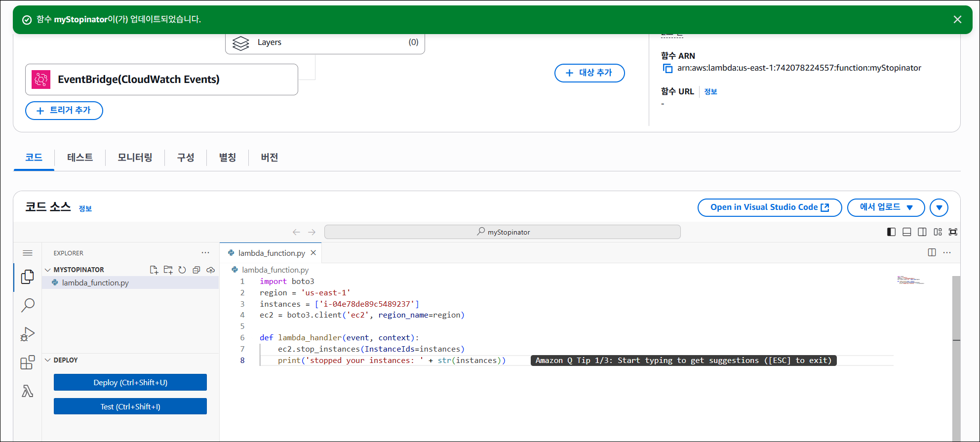Screen dimensions: 980x442
Task: Open the Run and Debug icon
Action: point(28,334)
